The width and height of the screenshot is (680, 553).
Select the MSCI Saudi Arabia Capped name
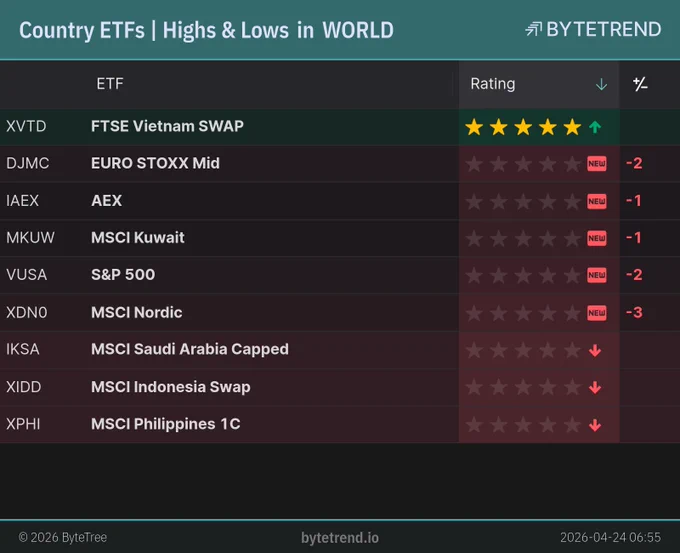point(190,350)
